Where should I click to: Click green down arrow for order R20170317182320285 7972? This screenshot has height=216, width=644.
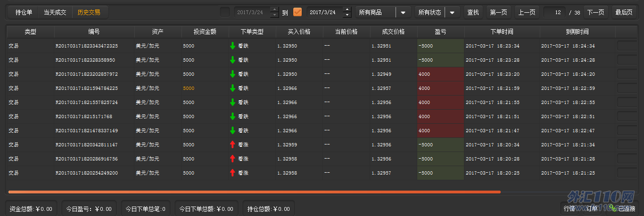click(232, 74)
